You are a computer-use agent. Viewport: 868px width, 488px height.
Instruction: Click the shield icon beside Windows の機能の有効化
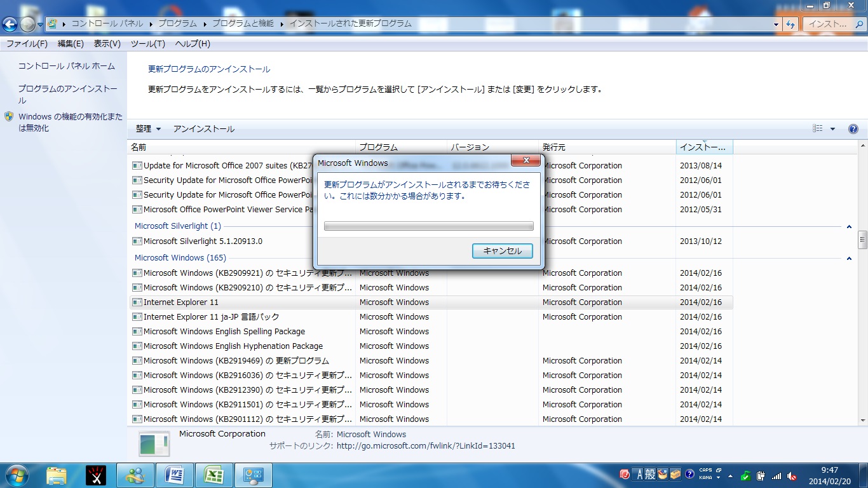pos(9,117)
